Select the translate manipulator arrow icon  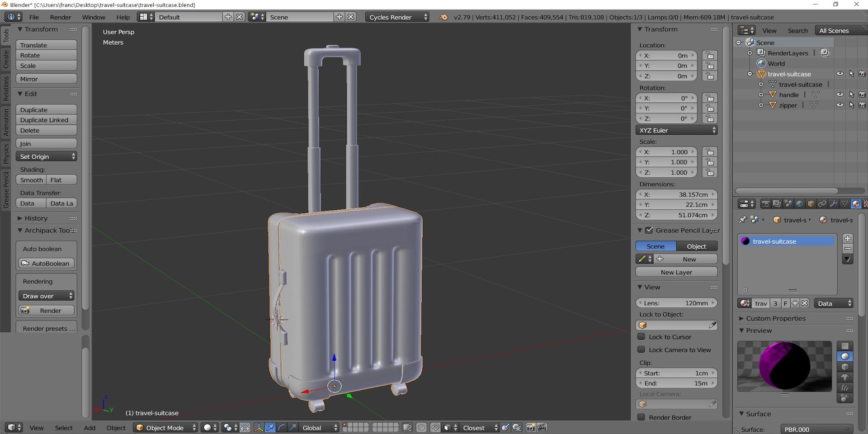[x=270, y=428]
